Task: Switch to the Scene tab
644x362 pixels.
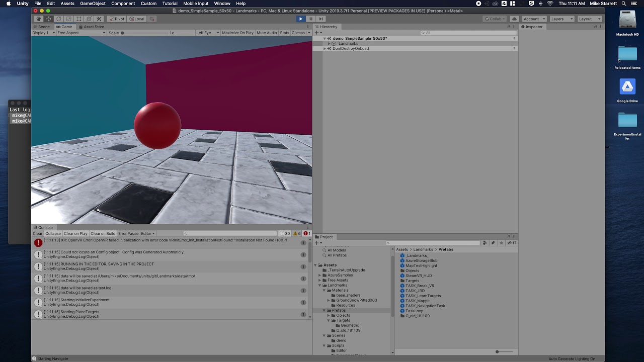Action: pos(44,27)
